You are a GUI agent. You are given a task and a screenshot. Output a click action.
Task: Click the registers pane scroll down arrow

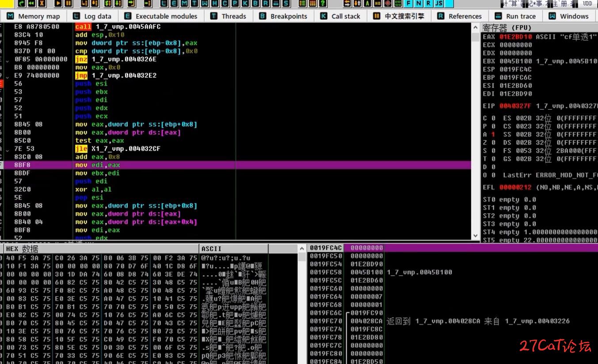click(476, 236)
